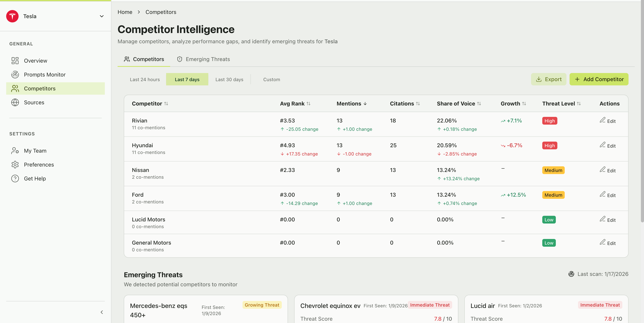Edit the Rivian competitor entry
The image size is (644, 323).
tap(608, 121)
